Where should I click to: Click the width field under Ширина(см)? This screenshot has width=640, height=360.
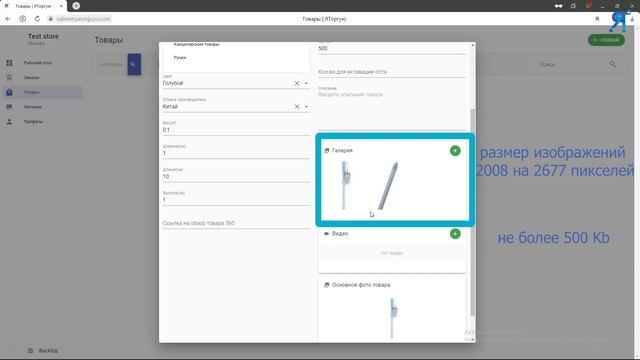236,153
